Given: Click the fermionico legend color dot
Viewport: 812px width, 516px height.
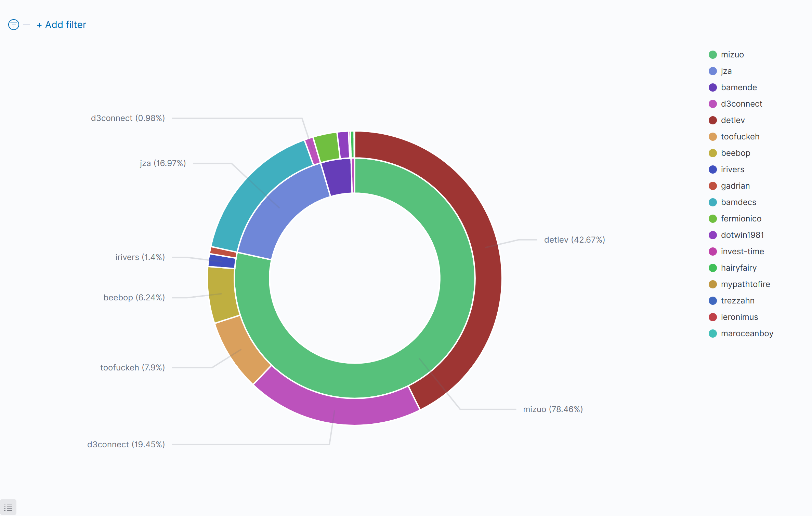Looking at the screenshot, I should tap(713, 219).
